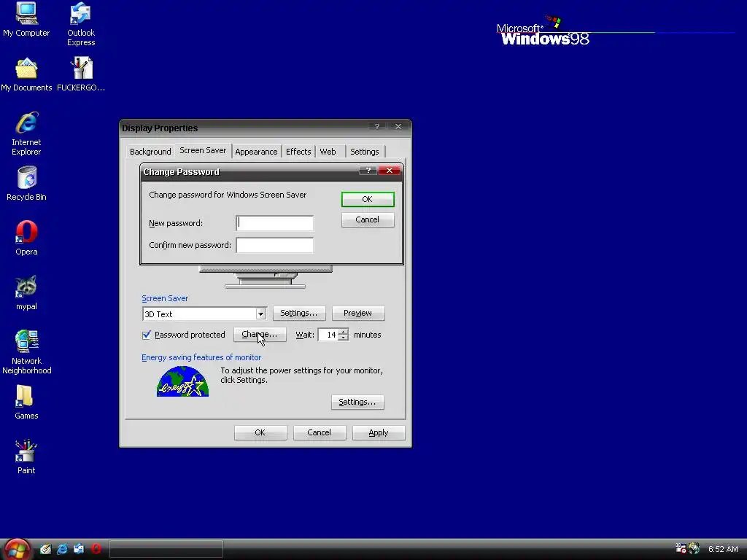Click the Start button on the taskbar
Screen dimensions: 747x560
click(18, 550)
